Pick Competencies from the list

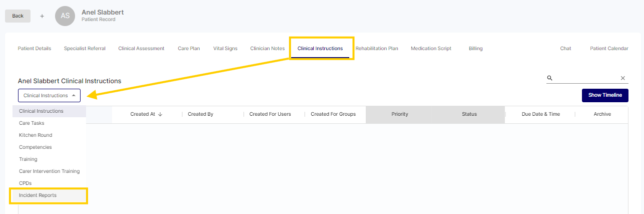click(x=35, y=147)
